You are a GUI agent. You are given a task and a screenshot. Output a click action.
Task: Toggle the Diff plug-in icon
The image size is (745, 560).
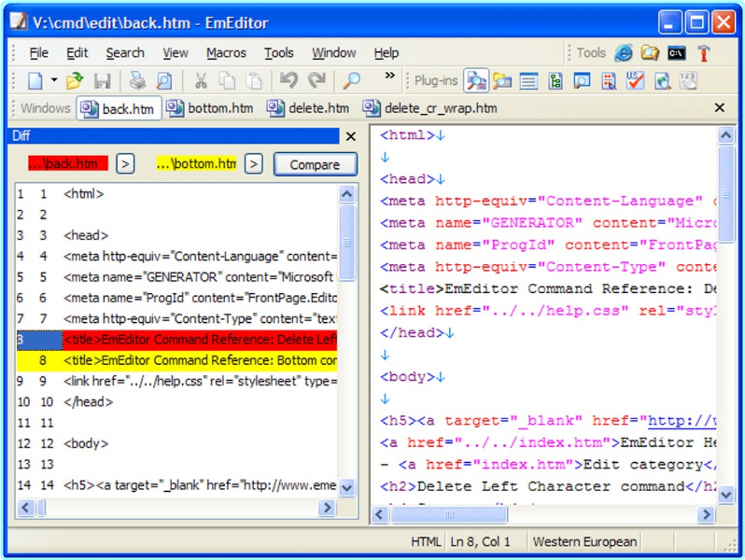[476, 81]
